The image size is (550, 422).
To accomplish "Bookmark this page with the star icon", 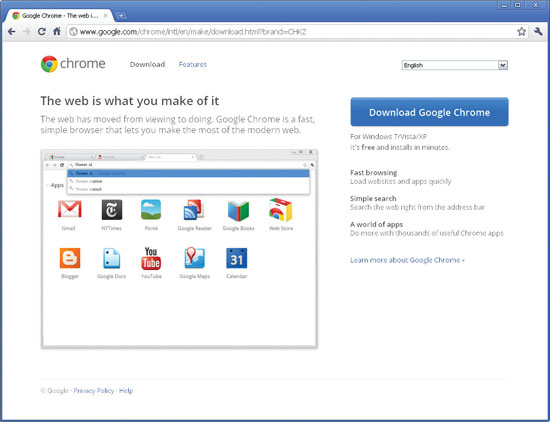I will click(521, 32).
